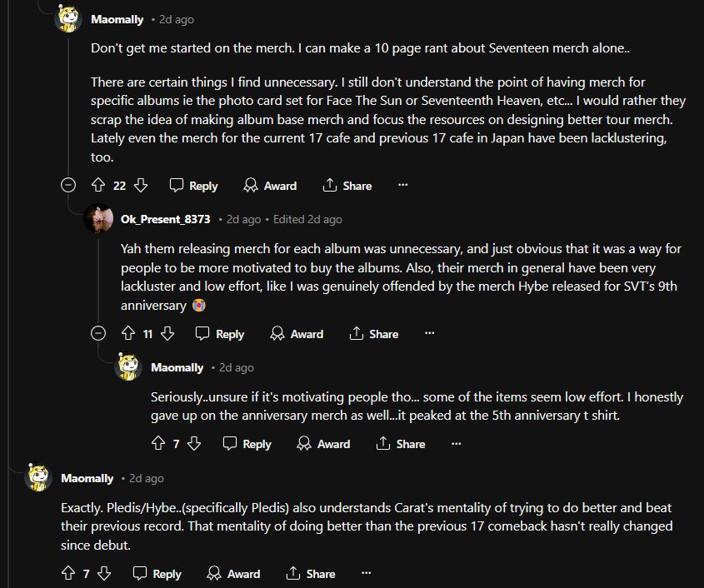Share the 5th anniversary t shirt reply

401,444
